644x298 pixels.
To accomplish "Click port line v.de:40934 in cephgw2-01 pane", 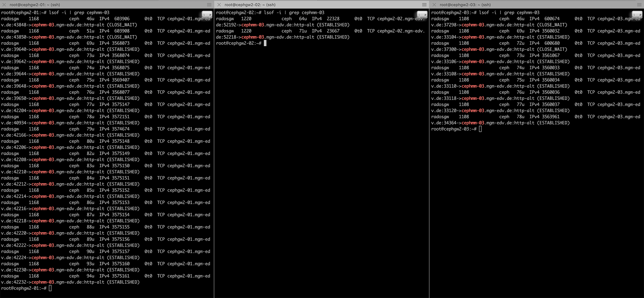I will click(70, 123).
